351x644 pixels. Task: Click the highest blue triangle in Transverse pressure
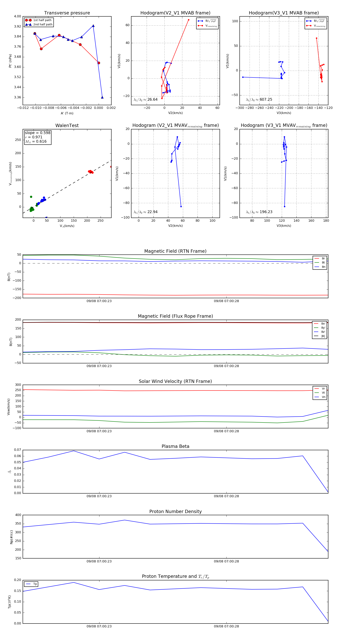[93, 26]
